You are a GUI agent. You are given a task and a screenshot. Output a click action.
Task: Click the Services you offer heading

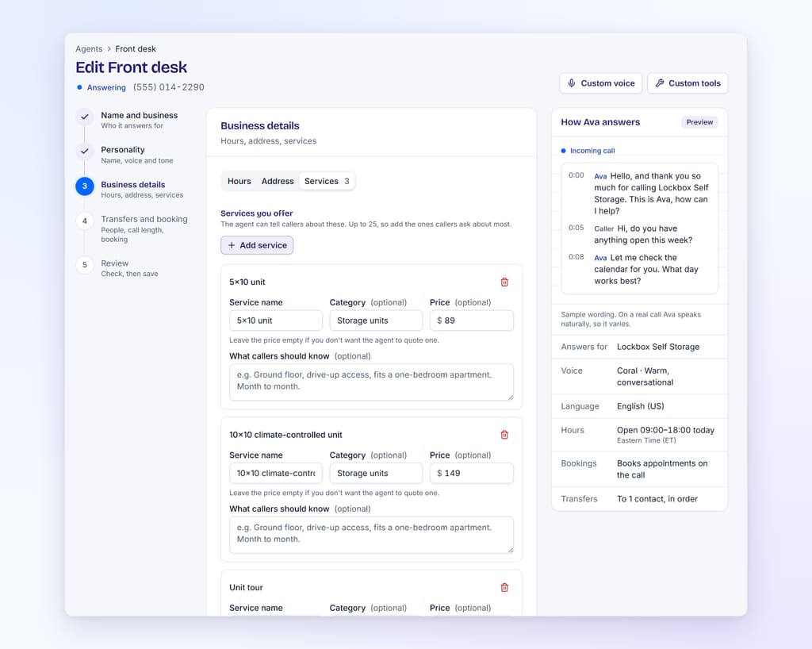tap(256, 213)
